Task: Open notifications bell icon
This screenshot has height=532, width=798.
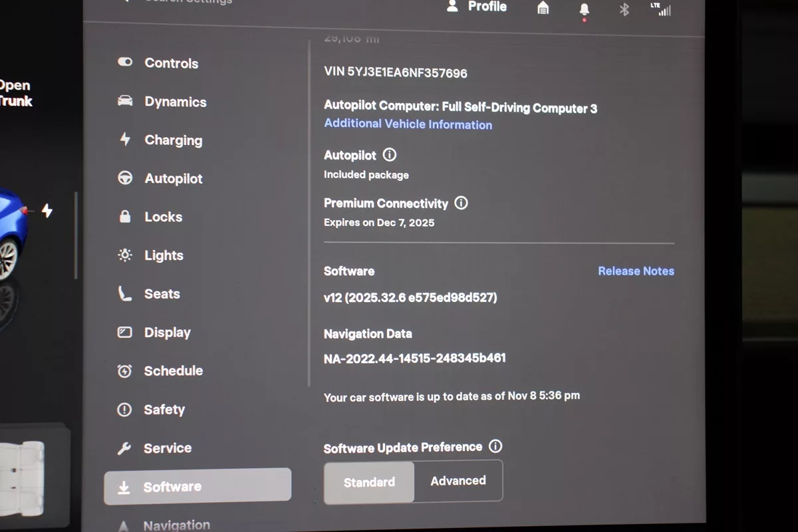Action: coord(584,9)
